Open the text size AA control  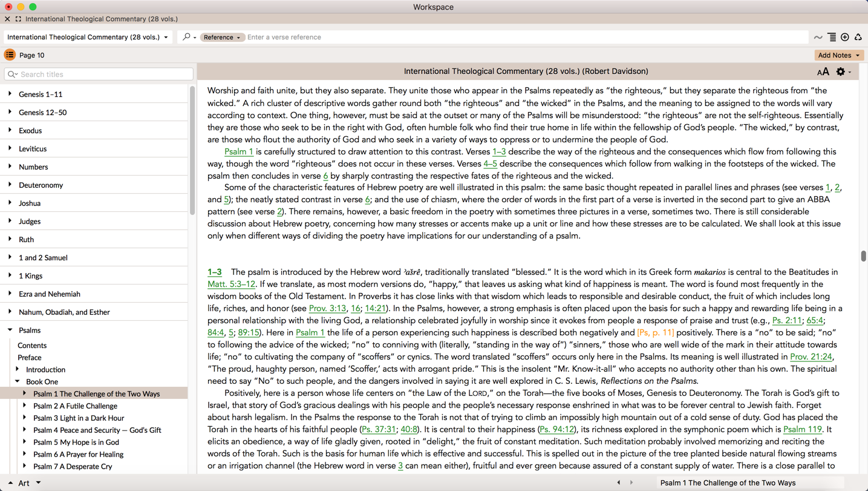pos(823,72)
